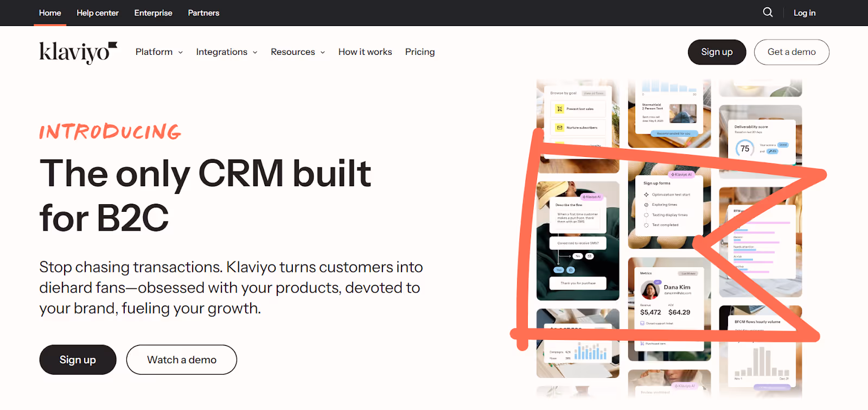Click the Prevent lost sales cart icon

[560, 109]
